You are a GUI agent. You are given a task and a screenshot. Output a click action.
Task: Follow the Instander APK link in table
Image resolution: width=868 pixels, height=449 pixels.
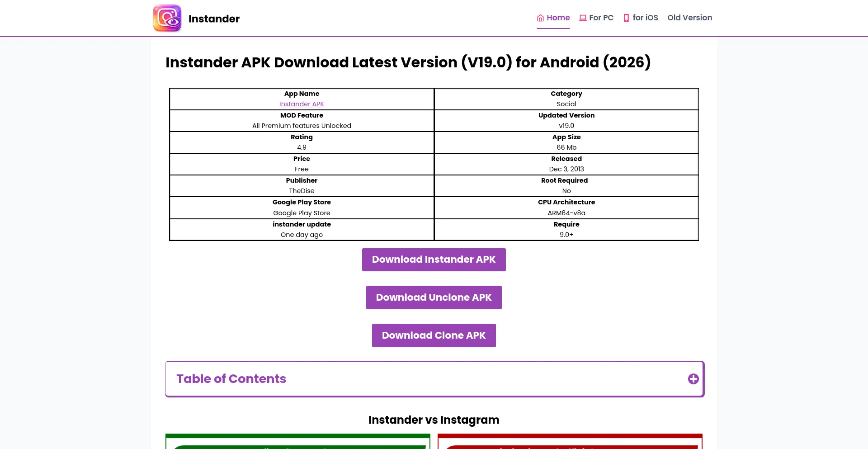(x=302, y=104)
